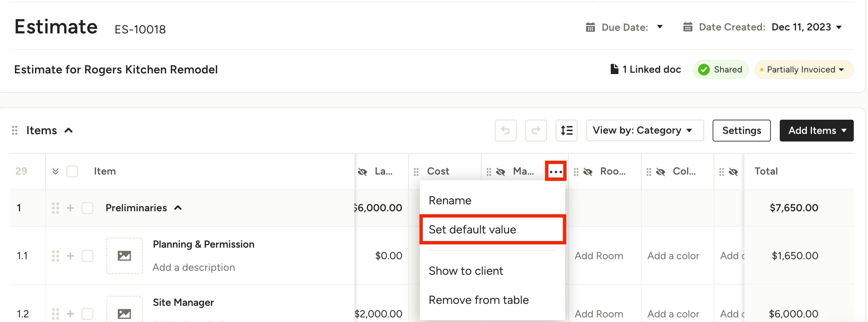Click the Cost column header
Image resolution: width=868 pixels, height=322 pixels.
[438, 171]
